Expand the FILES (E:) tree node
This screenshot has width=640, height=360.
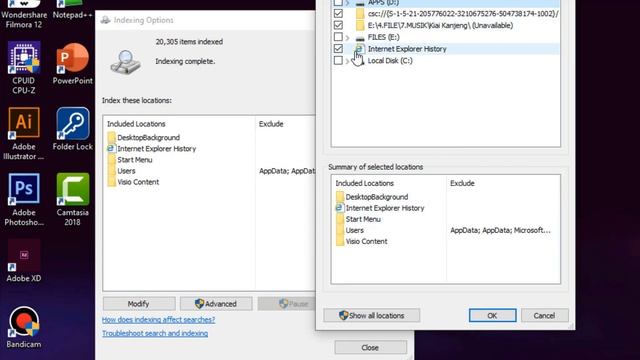pos(348,38)
